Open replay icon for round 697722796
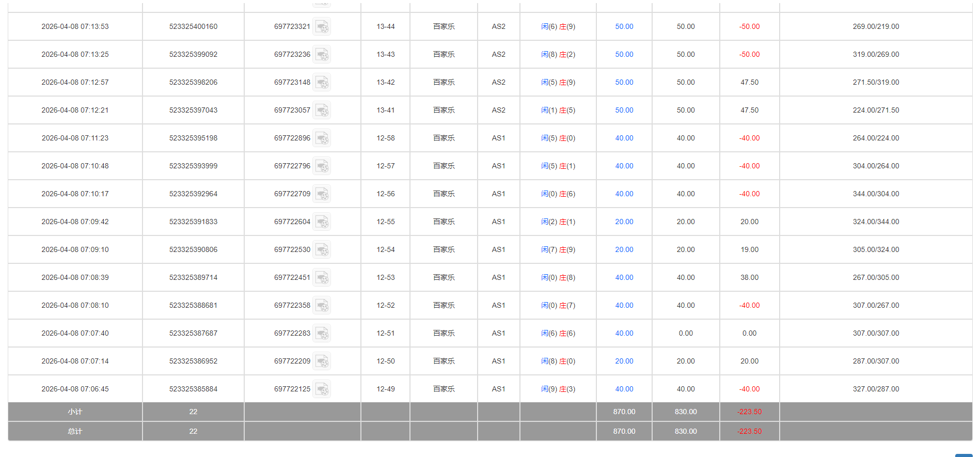Screen dimensions: 980x457 coord(322,166)
